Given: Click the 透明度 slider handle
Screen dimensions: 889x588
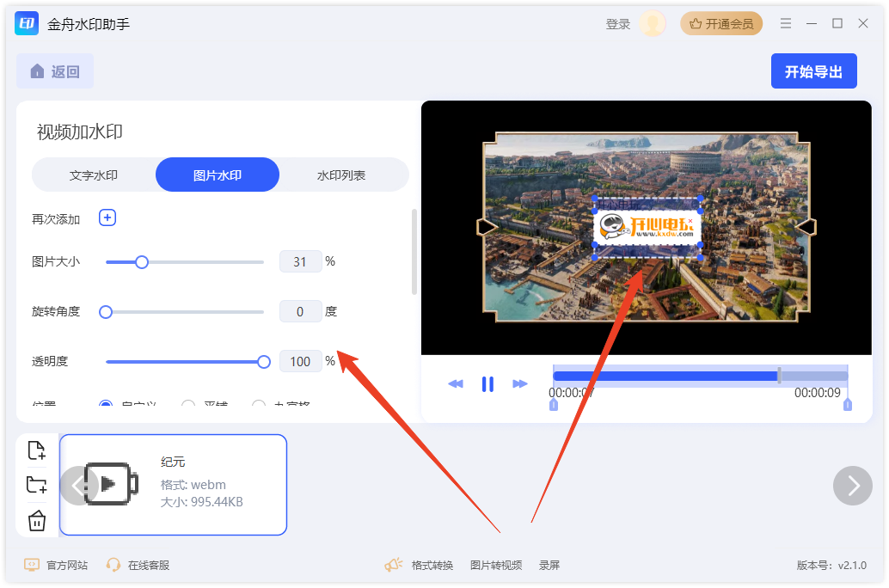Looking at the screenshot, I should (264, 361).
